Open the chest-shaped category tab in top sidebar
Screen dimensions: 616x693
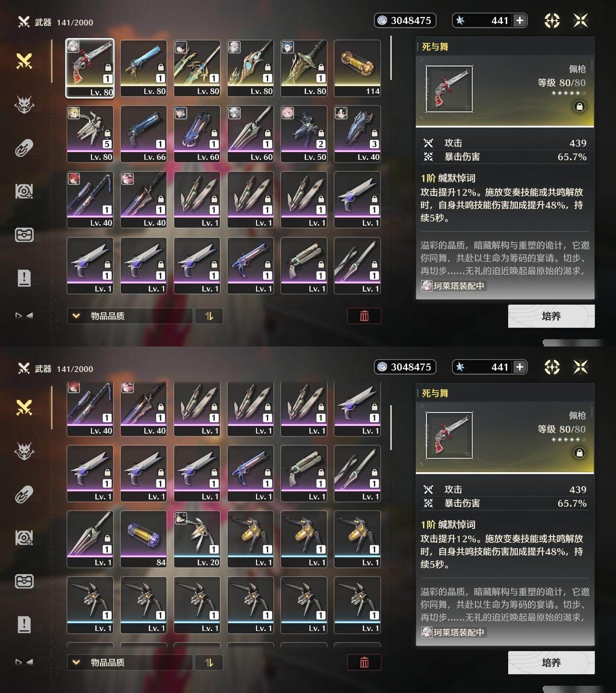coord(24,235)
